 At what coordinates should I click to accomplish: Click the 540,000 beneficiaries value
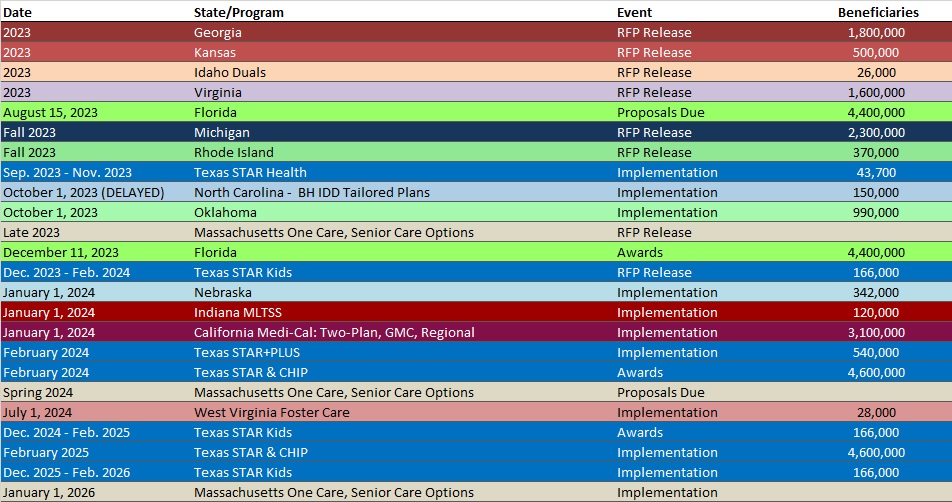[876, 353]
